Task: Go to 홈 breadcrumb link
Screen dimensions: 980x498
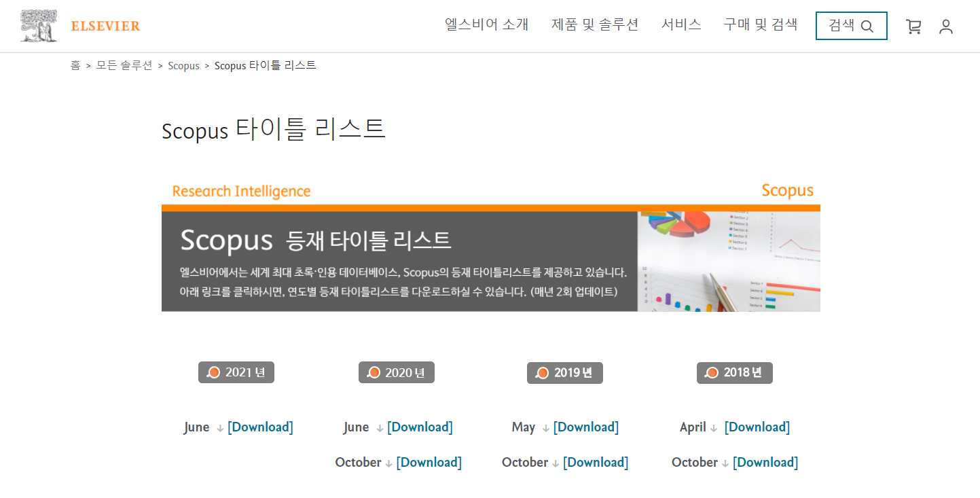Action: tap(75, 65)
